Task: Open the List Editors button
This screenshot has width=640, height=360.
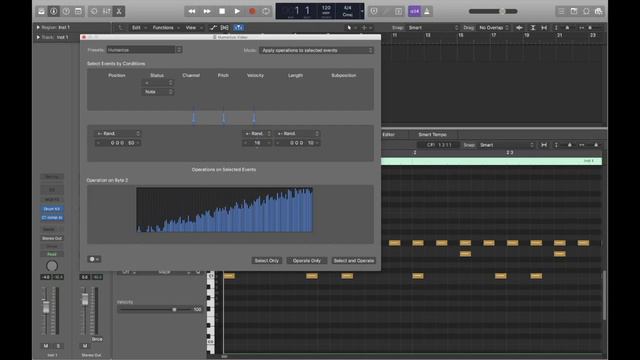Action: click(562, 11)
